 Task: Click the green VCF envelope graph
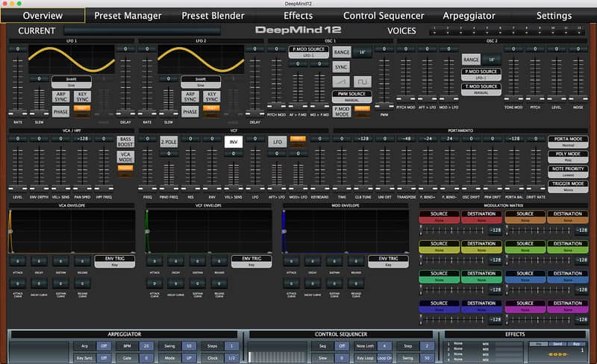coord(208,231)
